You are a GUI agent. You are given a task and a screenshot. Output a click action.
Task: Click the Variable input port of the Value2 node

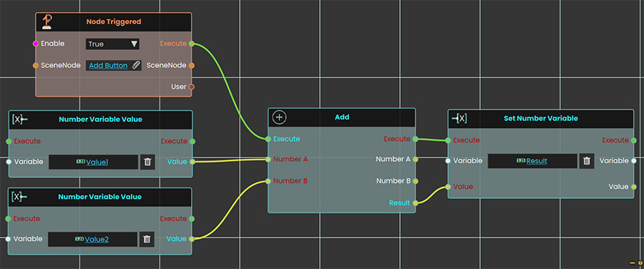coord(8,239)
